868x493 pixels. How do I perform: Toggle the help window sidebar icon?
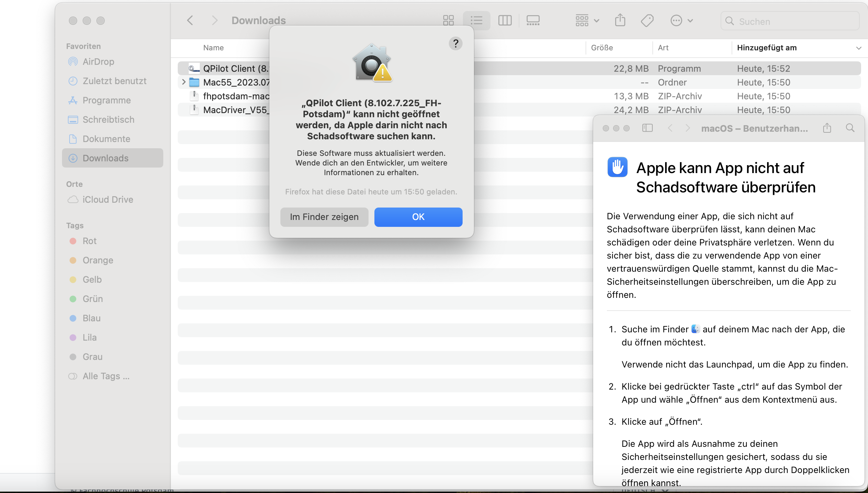click(x=647, y=128)
